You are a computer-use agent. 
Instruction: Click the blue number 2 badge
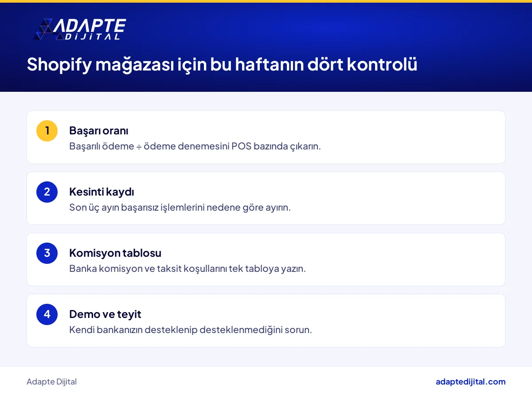tap(47, 192)
